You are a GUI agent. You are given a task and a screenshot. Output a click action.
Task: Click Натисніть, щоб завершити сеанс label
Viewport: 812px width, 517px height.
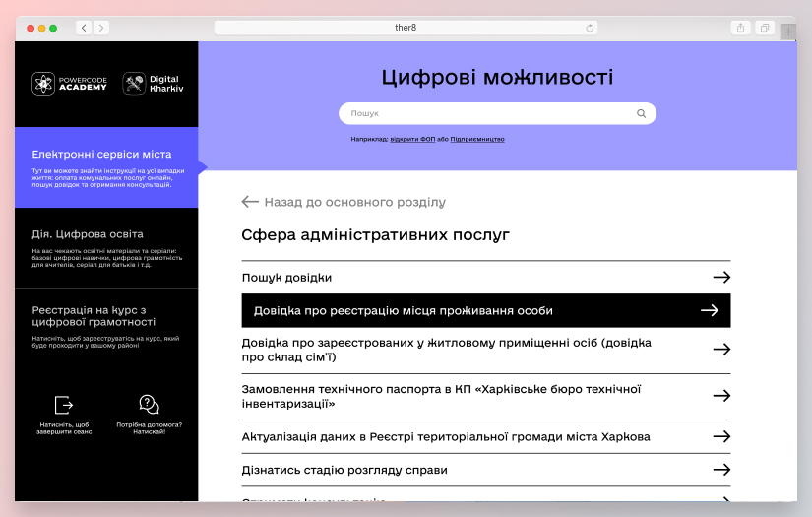64,428
